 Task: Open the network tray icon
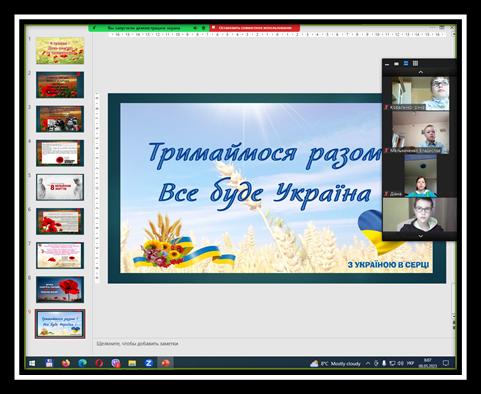(393, 364)
